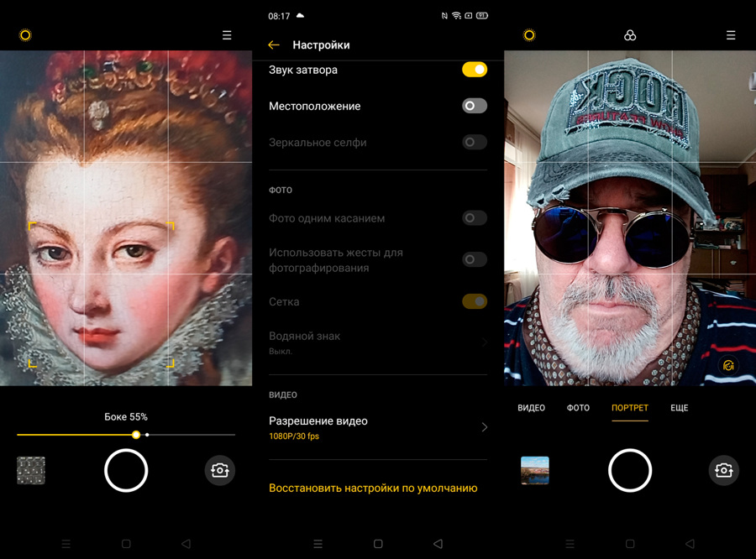Select the ПОРТРЕТ mode tab
756x559 pixels.
coord(630,408)
